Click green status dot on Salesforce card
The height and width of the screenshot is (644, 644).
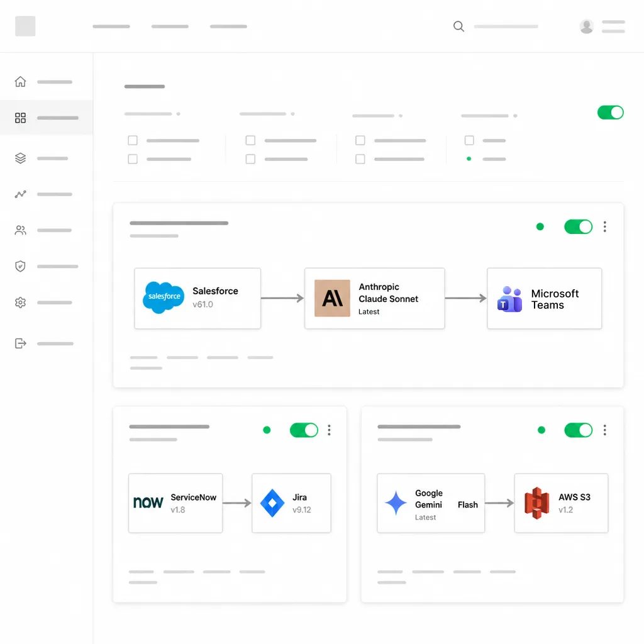[x=540, y=226]
